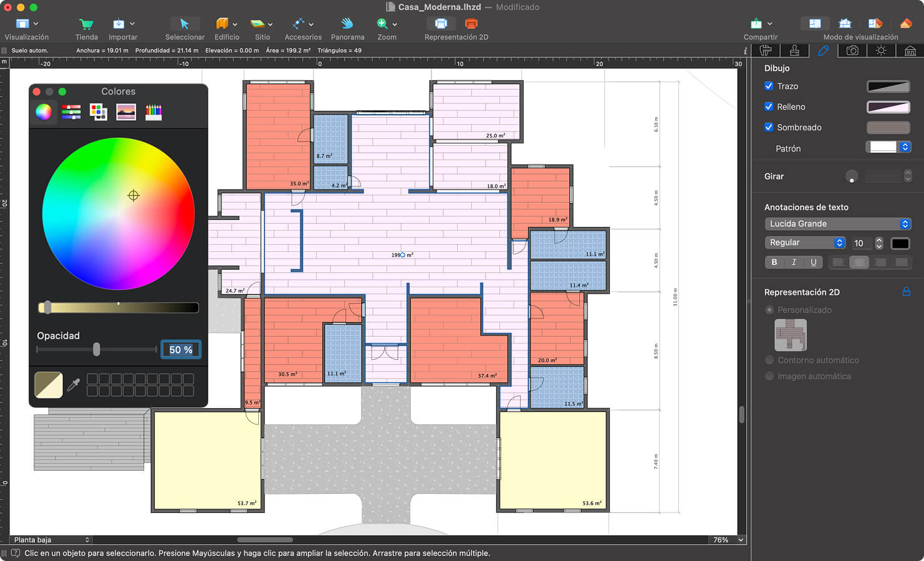924x561 pixels.
Task: Choose the Sitio terrain tool
Action: coord(257,24)
